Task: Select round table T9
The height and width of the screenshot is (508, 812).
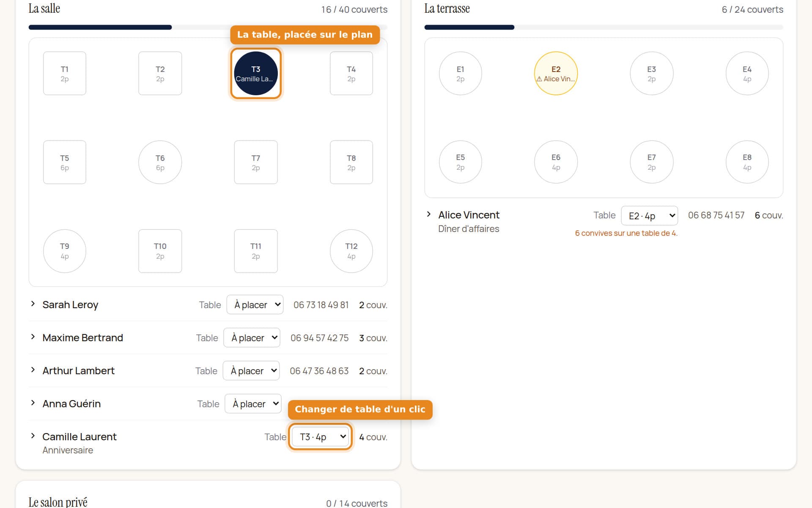Action: [65, 251]
